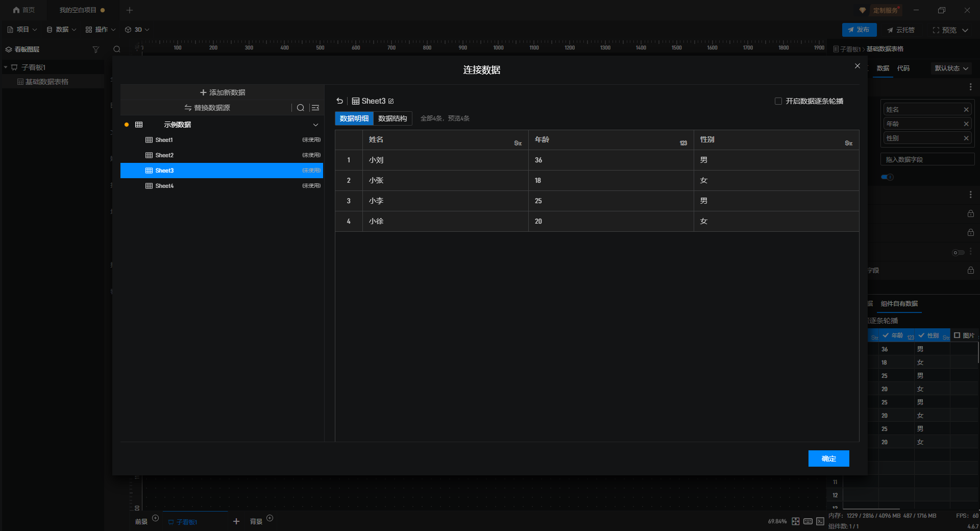Click the filter icon in layer panel
Image resolution: width=980 pixels, height=531 pixels.
[x=95, y=50]
